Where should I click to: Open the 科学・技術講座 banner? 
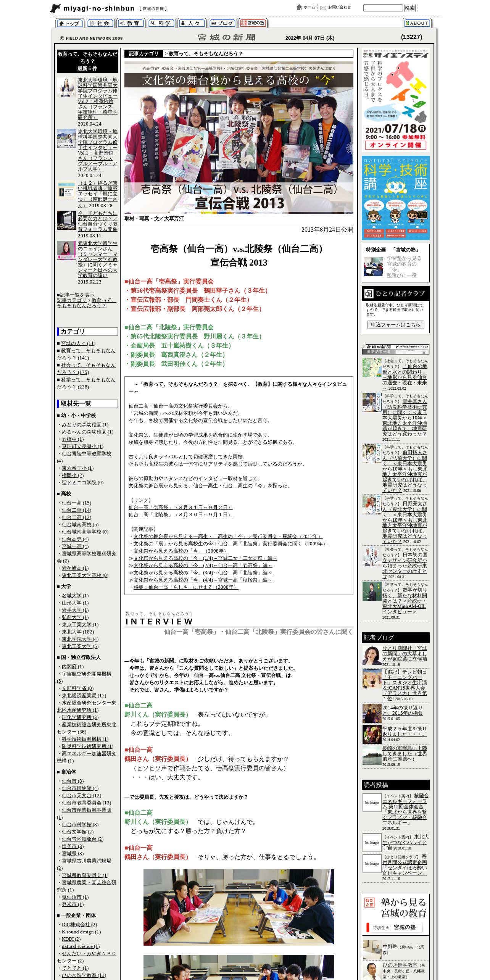click(395, 198)
